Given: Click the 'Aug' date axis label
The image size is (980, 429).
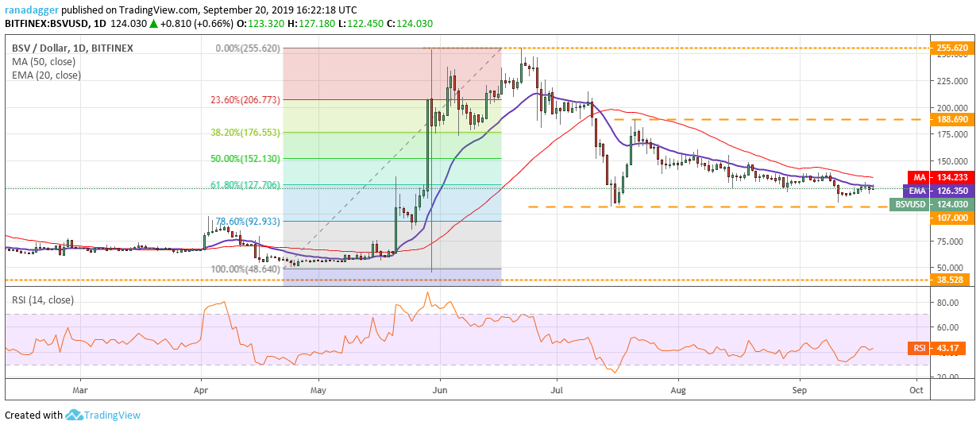Looking at the screenshot, I should click(x=678, y=390).
